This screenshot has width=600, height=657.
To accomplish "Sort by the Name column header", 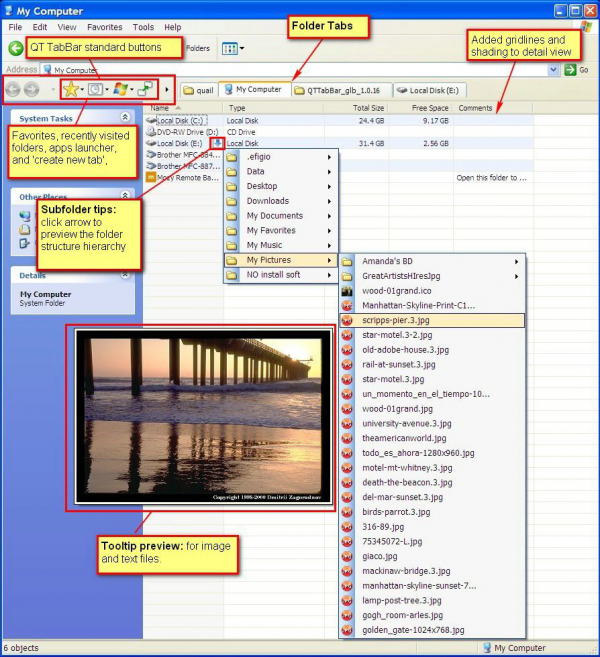I will (183, 108).
